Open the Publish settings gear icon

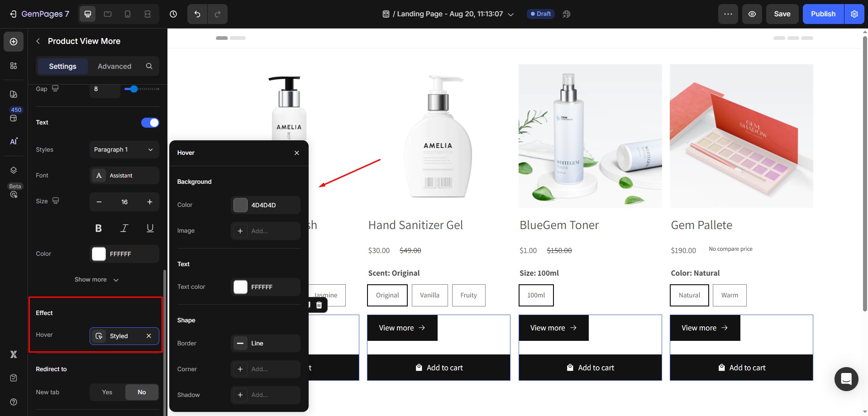(x=854, y=14)
